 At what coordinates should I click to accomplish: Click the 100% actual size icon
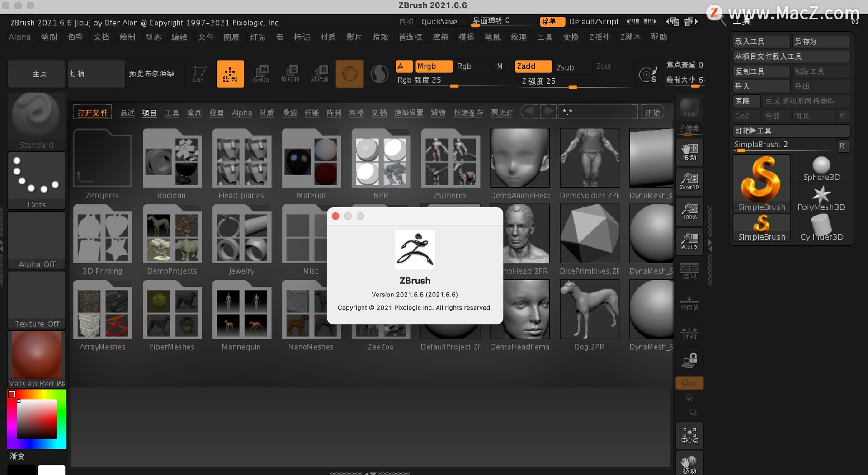pyautogui.click(x=689, y=212)
